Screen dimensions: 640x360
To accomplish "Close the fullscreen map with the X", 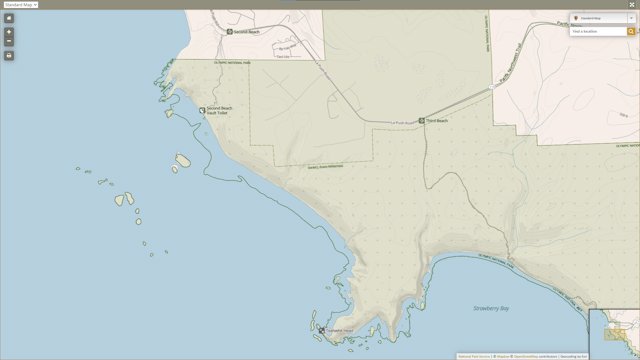I will tap(632, 4).
